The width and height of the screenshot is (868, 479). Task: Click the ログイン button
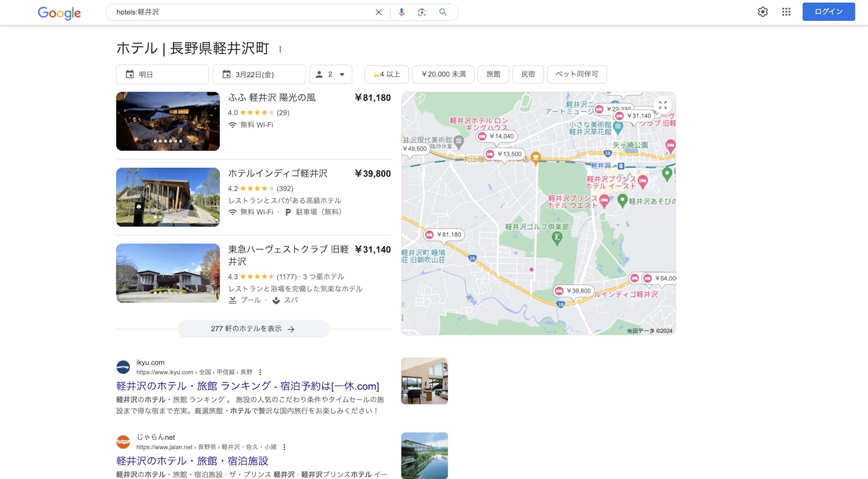[x=829, y=12]
